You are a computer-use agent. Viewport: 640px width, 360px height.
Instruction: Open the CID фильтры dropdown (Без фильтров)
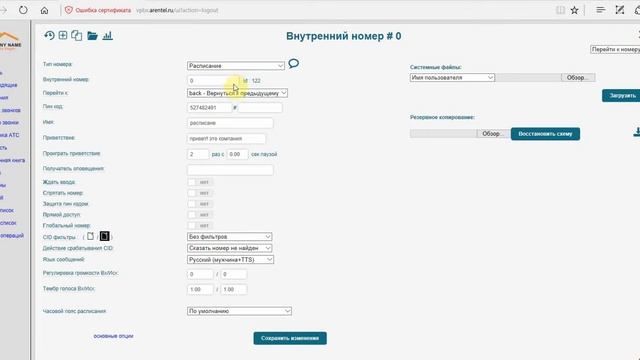(229, 237)
